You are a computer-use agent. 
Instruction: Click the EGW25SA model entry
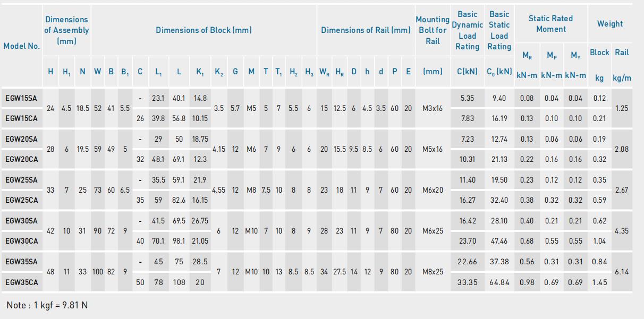coord(21,180)
